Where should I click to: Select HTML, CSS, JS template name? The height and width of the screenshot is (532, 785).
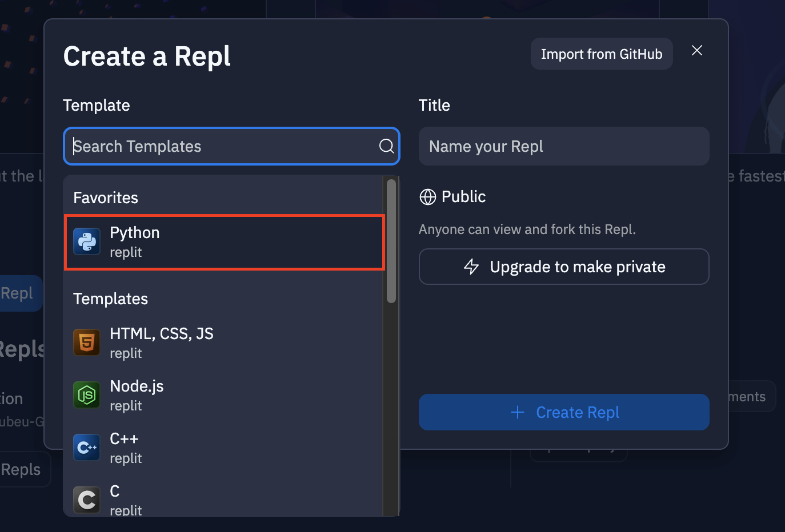pos(162,334)
